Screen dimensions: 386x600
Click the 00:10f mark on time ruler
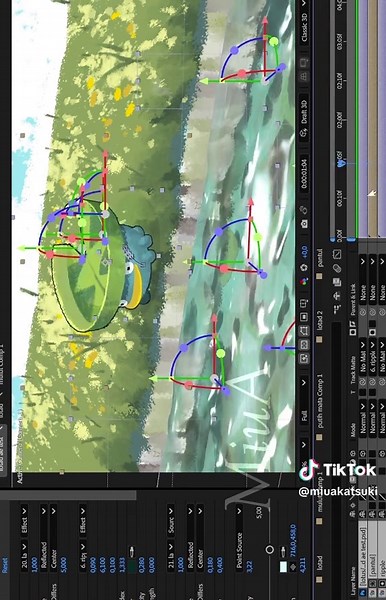(x=340, y=199)
